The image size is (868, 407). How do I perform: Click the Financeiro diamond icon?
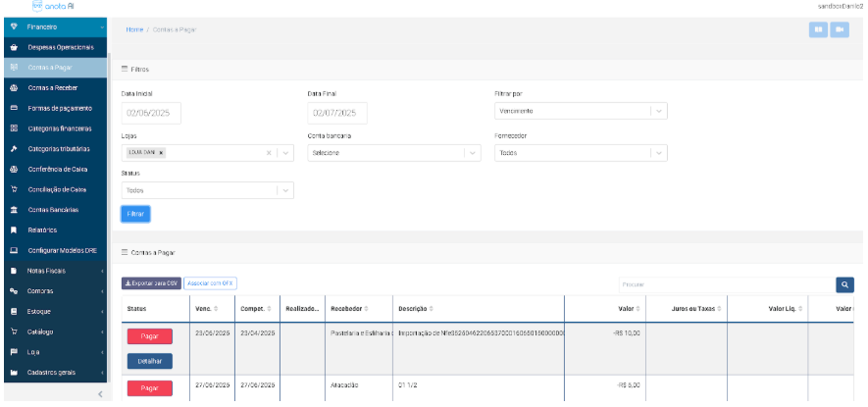pyautogui.click(x=15, y=26)
